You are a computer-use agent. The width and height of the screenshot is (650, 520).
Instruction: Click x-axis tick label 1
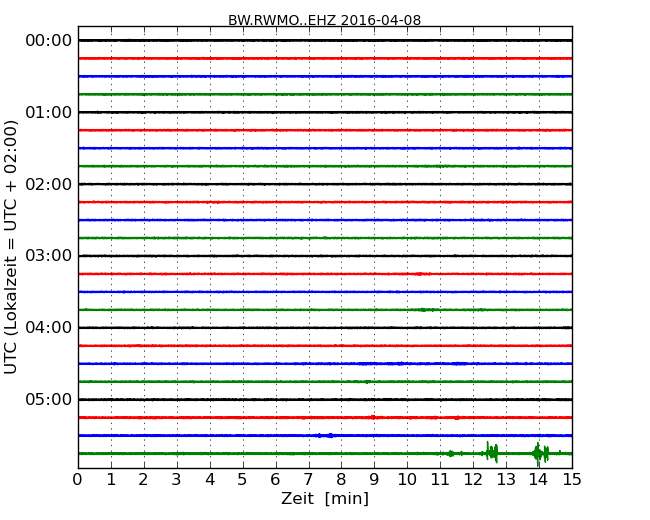(111, 479)
